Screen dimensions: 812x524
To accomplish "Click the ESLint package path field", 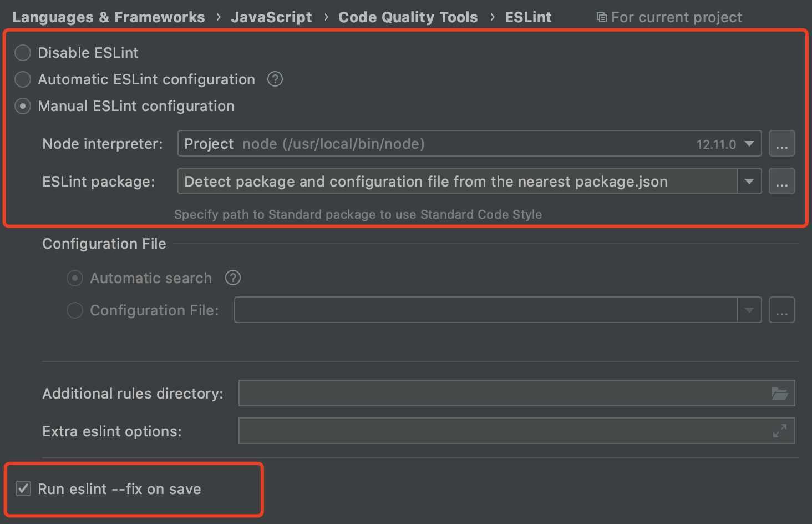I will [457, 182].
